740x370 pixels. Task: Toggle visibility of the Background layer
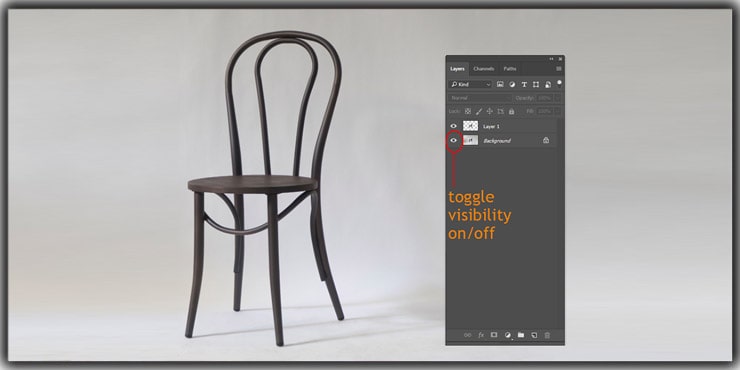[454, 140]
